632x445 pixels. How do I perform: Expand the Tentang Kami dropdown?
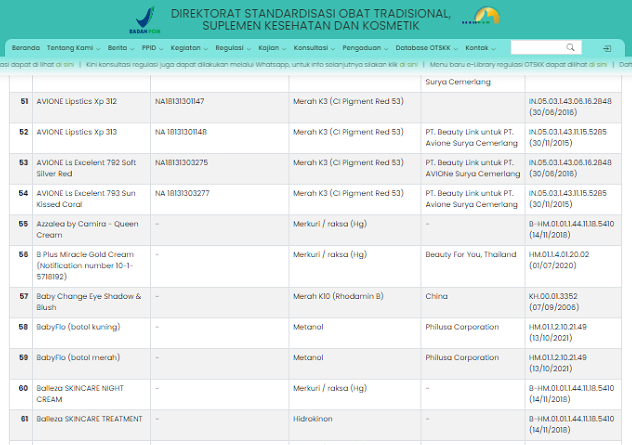pyautogui.click(x=73, y=48)
